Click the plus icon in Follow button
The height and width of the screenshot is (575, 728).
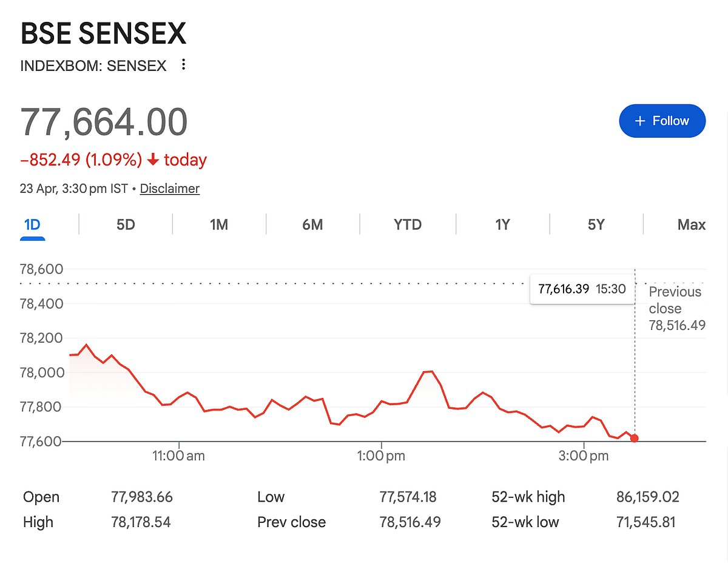point(639,121)
